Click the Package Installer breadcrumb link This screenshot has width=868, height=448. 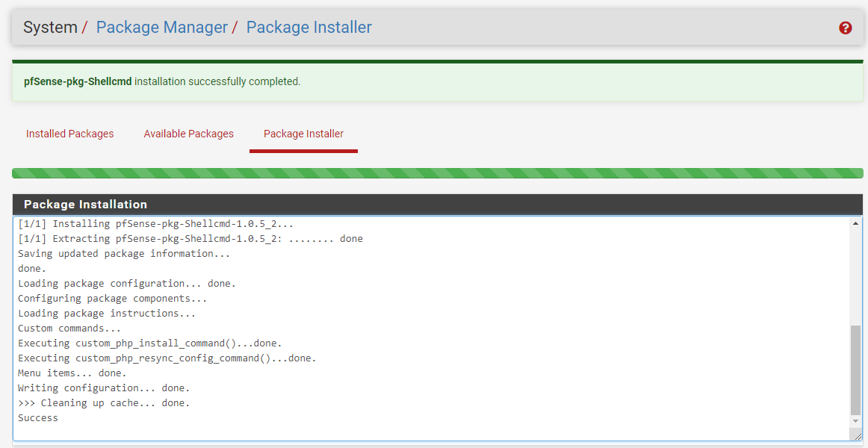[309, 28]
